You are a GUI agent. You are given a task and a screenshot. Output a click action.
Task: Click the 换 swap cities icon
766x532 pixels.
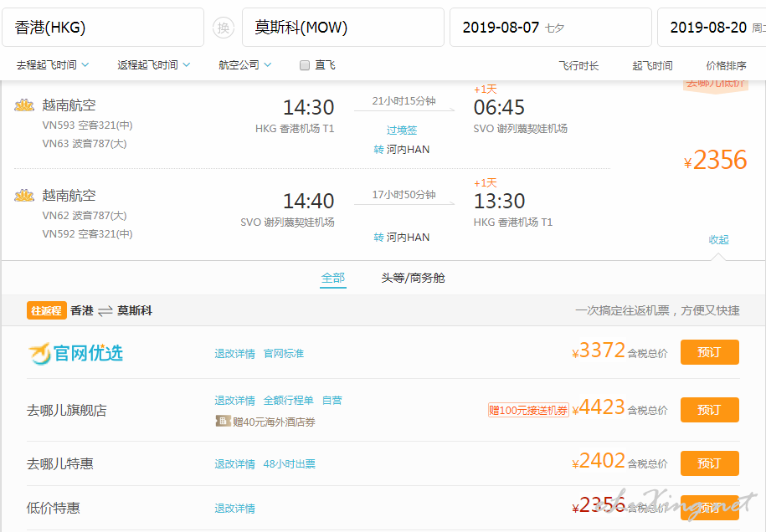(x=224, y=28)
